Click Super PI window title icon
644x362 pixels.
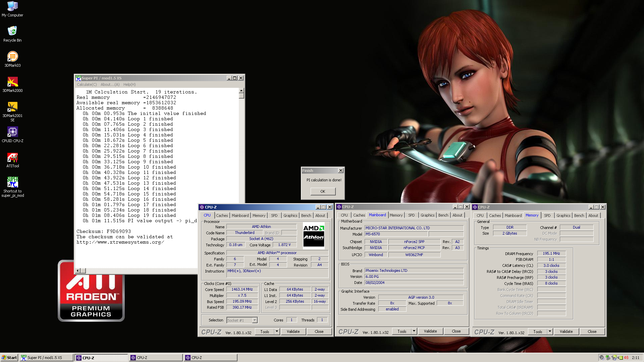78,78
